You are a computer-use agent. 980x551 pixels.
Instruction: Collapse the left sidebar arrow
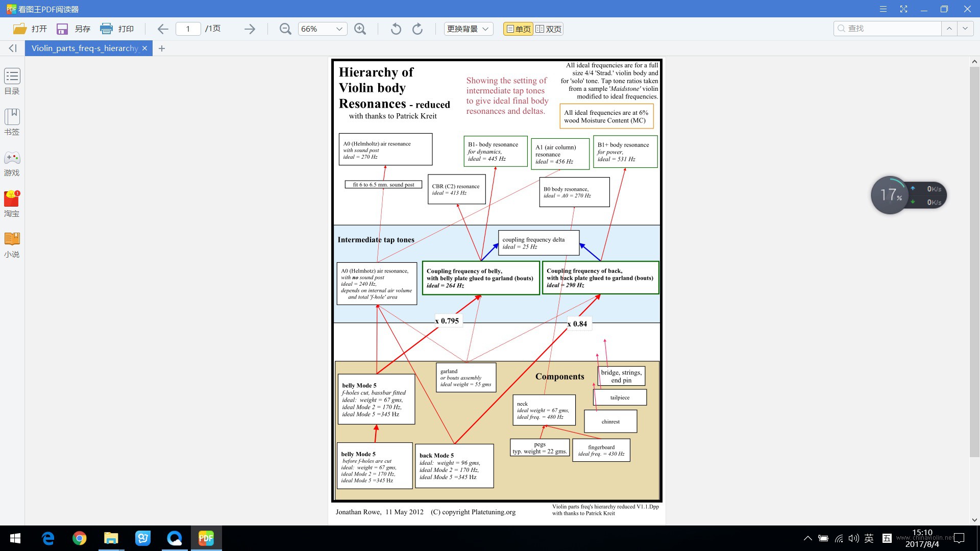tap(13, 48)
